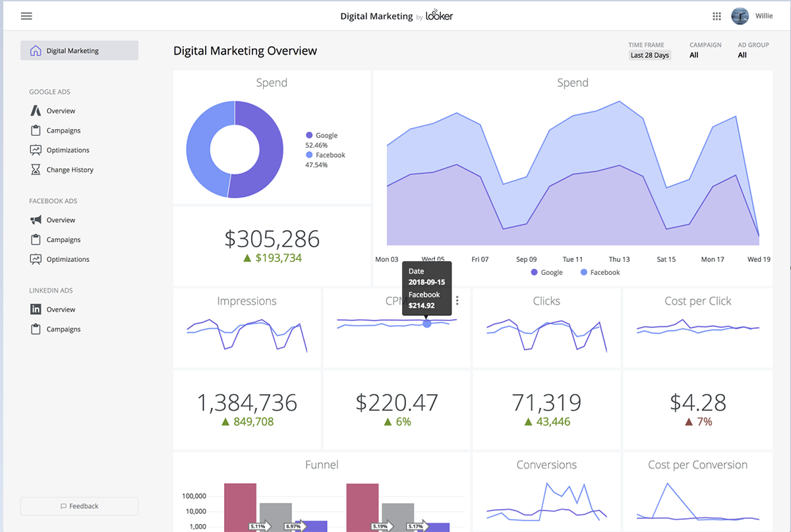Select Digital Marketing in the sidebar

[x=73, y=50]
